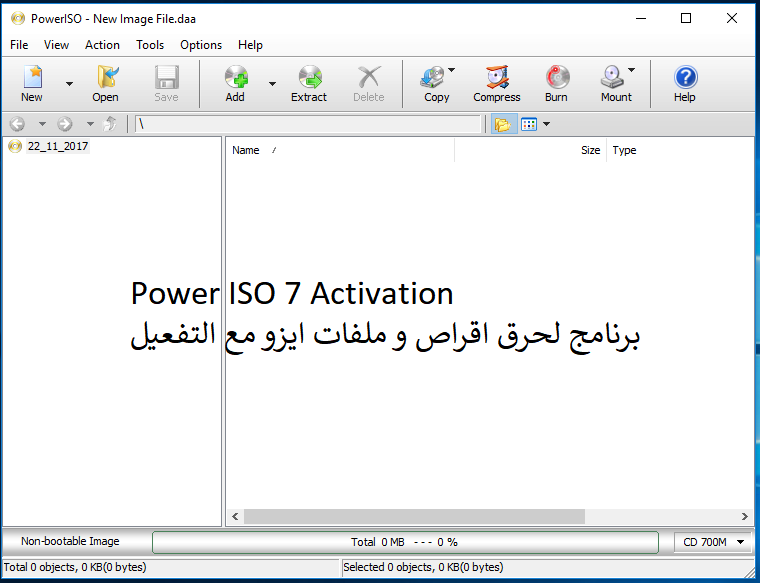Open the CD 700M media size dropdown
This screenshot has height=583, width=760.
click(x=713, y=542)
